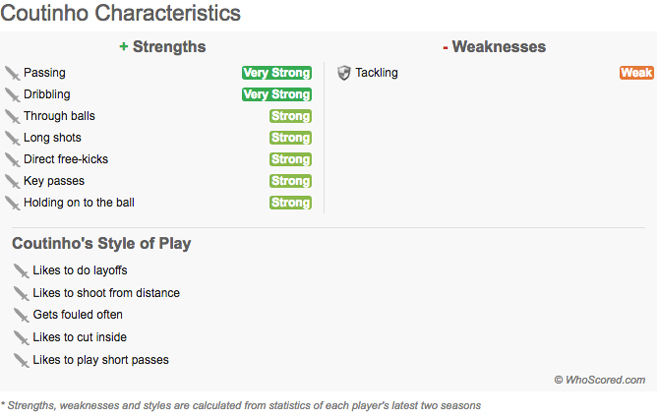The image size is (658, 417).
Task: Click the Likes to play short passes text
Action: click(101, 360)
